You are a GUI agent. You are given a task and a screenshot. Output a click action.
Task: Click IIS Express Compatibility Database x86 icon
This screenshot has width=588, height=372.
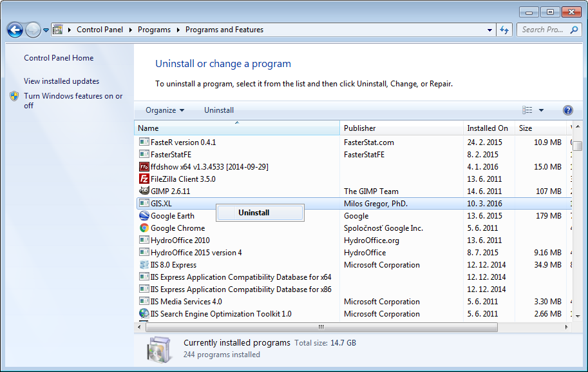(x=144, y=289)
